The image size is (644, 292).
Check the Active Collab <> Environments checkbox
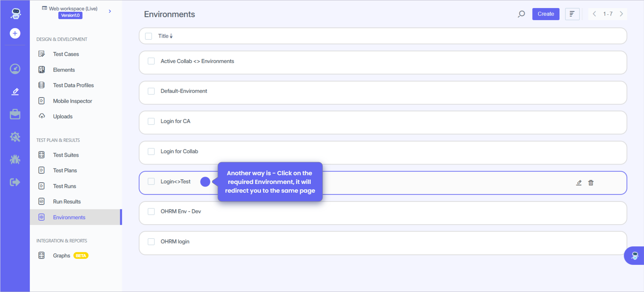[x=151, y=61]
